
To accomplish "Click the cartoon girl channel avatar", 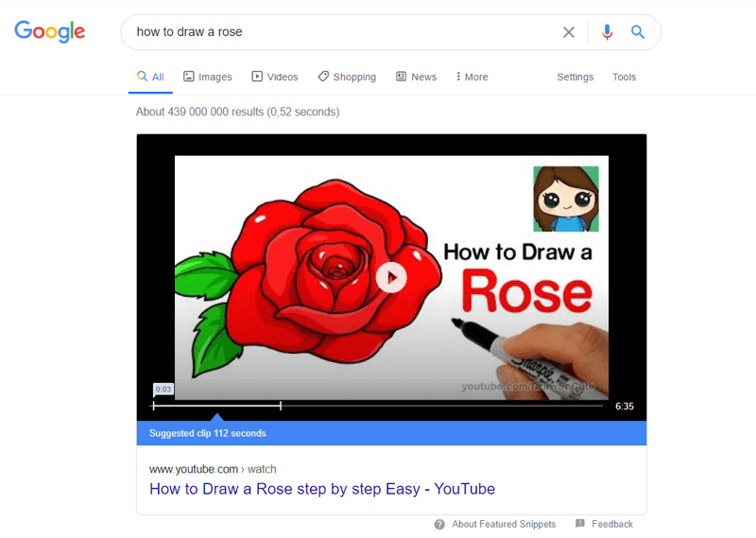I will 565,199.
